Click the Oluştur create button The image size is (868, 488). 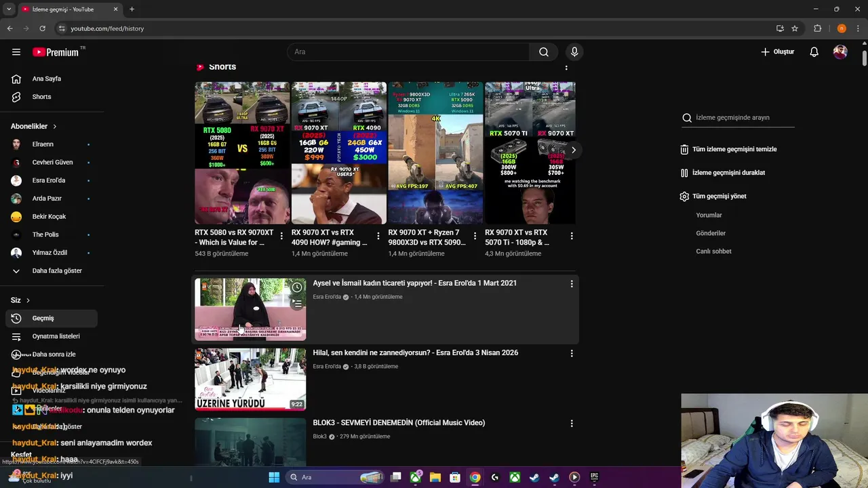click(x=777, y=52)
